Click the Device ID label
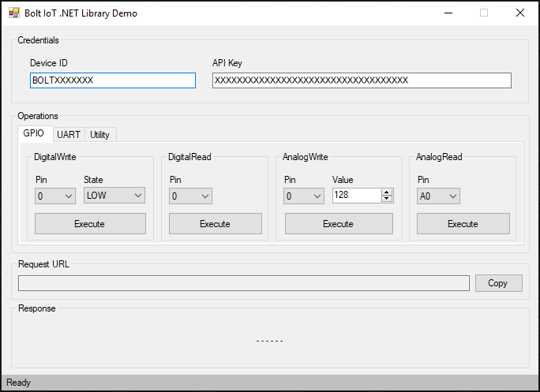The width and height of the screenshot is (540, 392). pos(49,63)
